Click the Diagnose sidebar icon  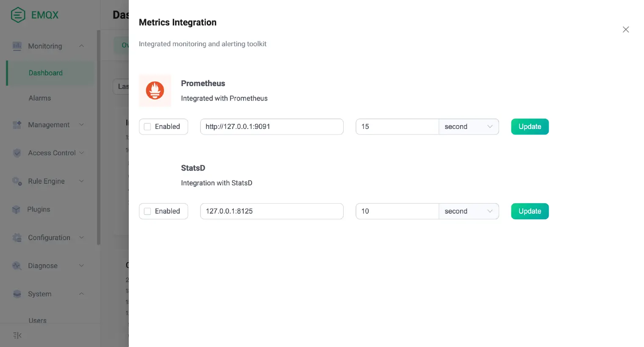17,266
